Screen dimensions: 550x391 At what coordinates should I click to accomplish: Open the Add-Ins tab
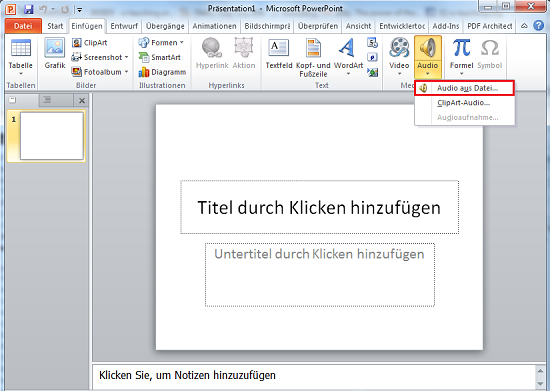pos(446,26)
